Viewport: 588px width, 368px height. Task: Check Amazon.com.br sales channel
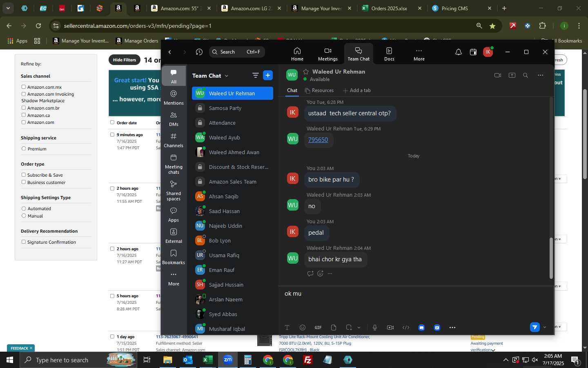[x=24, y=108]
